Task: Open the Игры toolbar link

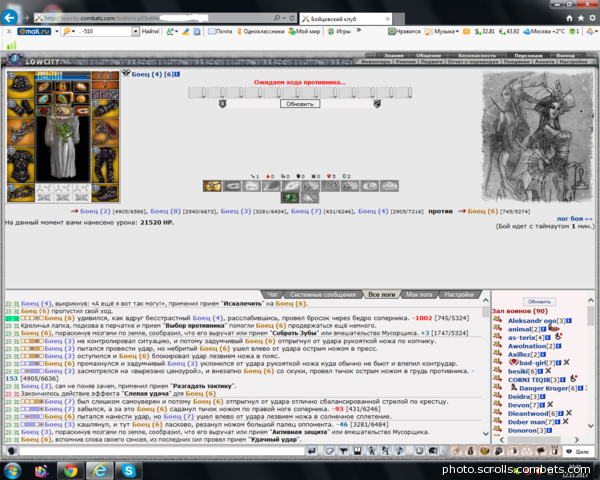Action: [x=339, y=31]
